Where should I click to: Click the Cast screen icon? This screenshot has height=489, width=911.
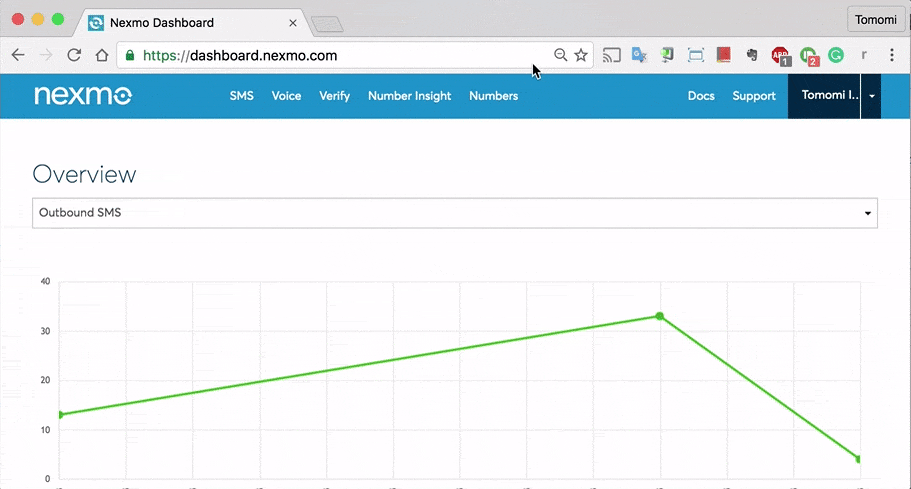tap(611, 55)
